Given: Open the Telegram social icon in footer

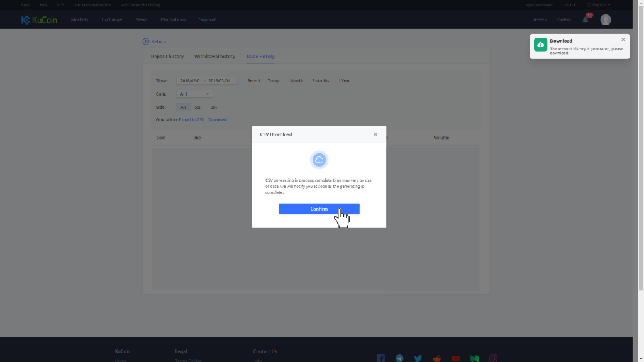Looking at the screenshot, I should click(399, 358).
